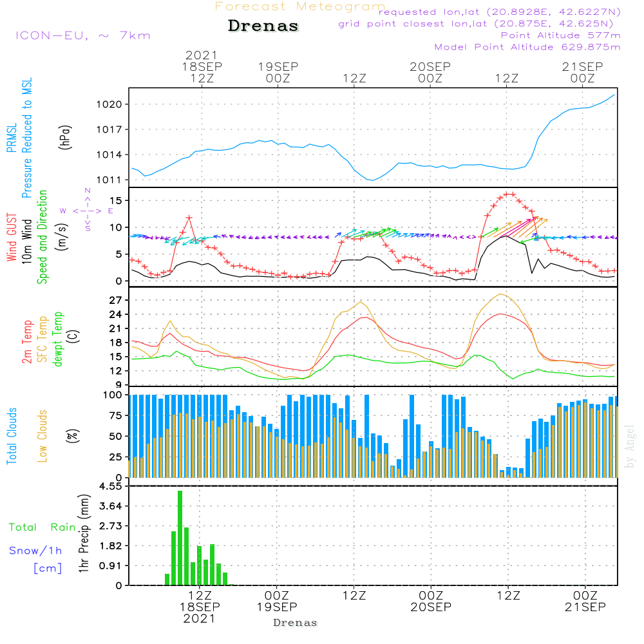Click the '1011' pressure axis value
644x644 pixels.
[109, 180]
